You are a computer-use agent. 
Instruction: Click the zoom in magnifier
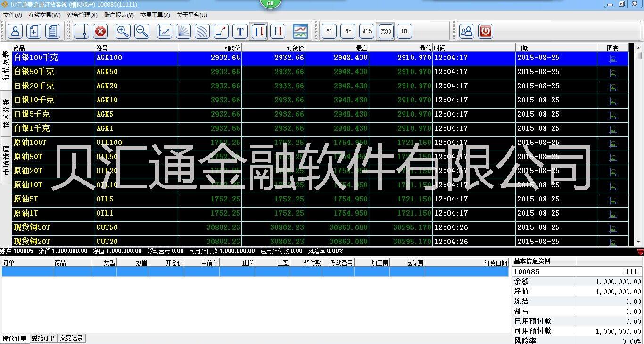pyautogui.click(x=123, y=32)
